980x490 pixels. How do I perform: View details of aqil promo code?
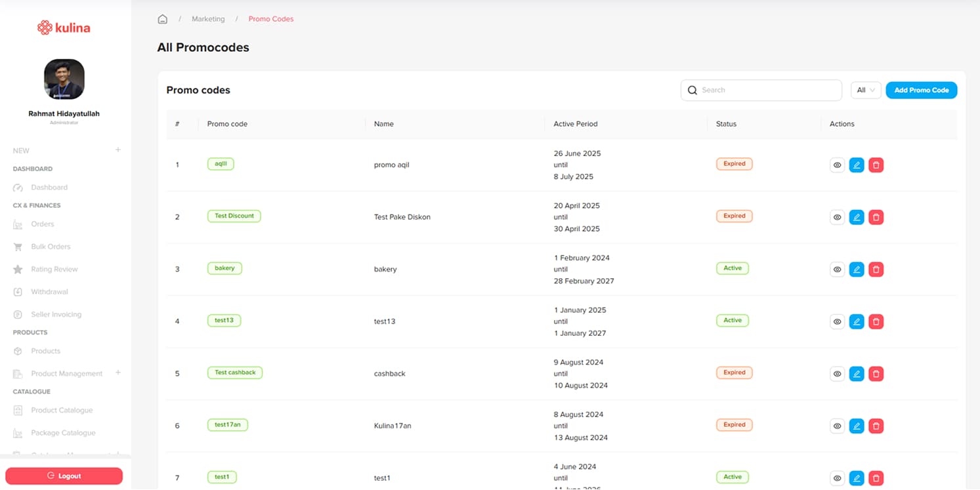click(837, 165)
